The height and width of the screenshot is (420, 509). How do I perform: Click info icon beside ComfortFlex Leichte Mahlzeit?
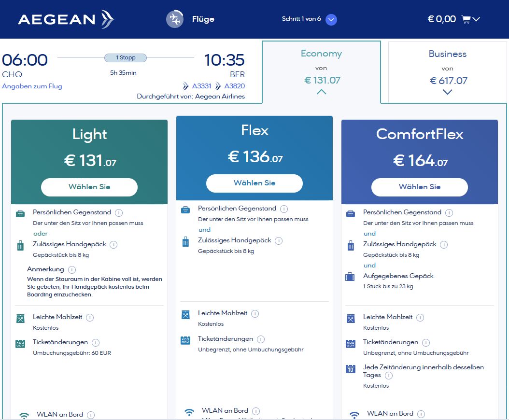point(420,318)
